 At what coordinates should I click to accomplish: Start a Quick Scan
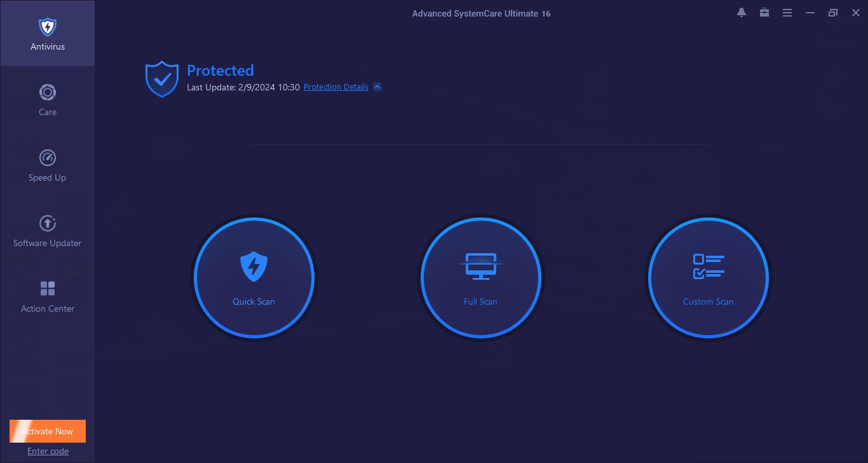254,278
